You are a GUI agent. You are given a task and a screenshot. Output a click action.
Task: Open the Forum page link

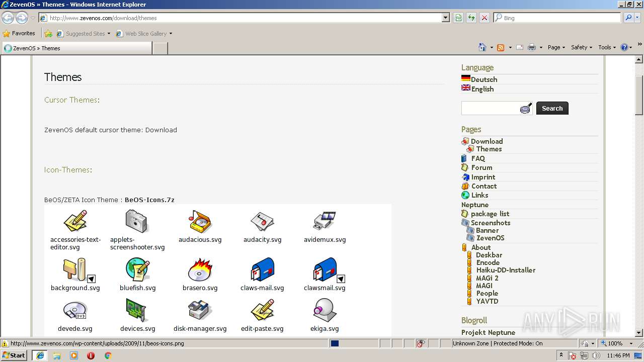pos(481,167)
